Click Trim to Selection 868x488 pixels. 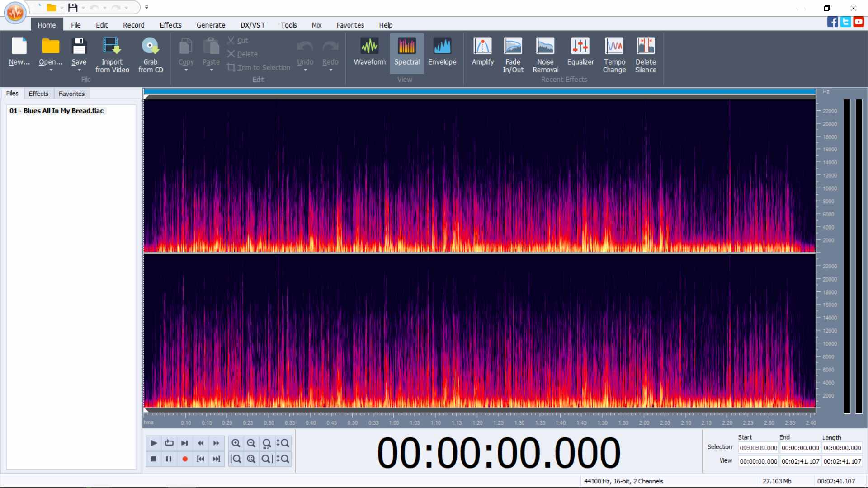[x=259, y=67]
